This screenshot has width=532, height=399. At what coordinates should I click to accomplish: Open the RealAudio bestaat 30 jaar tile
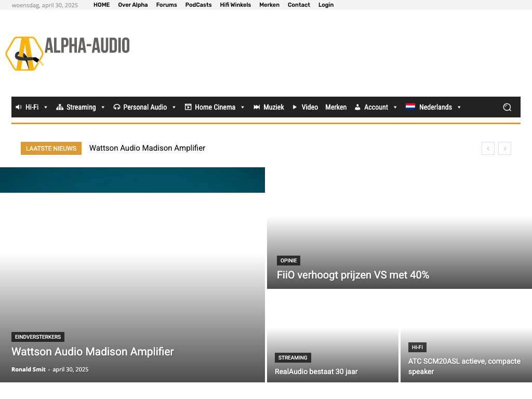click(x=316, y=371)
